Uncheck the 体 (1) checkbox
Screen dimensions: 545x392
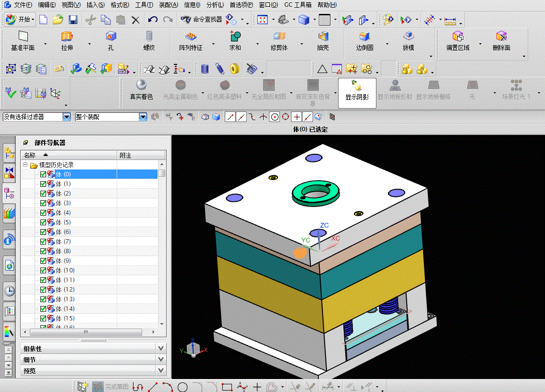coord(43,184)
